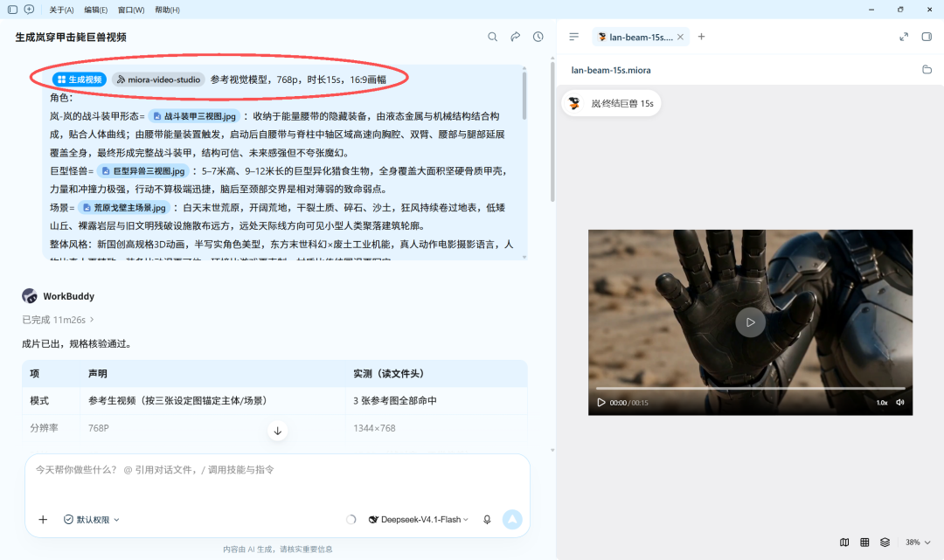The width and height of the screenshot is (944, 560).
Task: Send message with the arrow button
Action: (x=512, y=520)
